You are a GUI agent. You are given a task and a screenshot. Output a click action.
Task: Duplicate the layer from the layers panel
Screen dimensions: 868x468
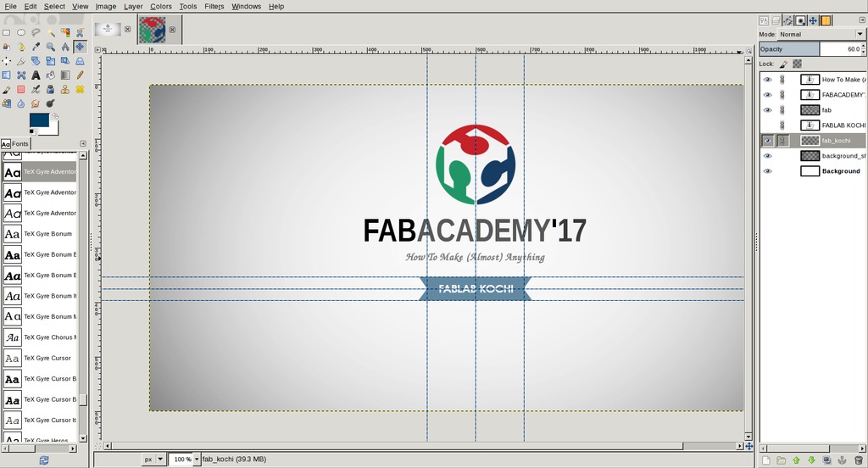point(827,460)
